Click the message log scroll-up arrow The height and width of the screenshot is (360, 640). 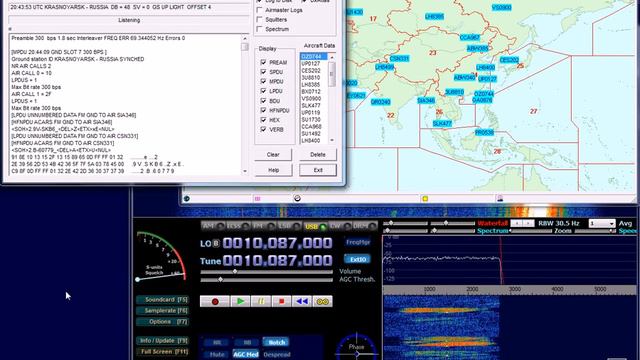click(245, 38)
